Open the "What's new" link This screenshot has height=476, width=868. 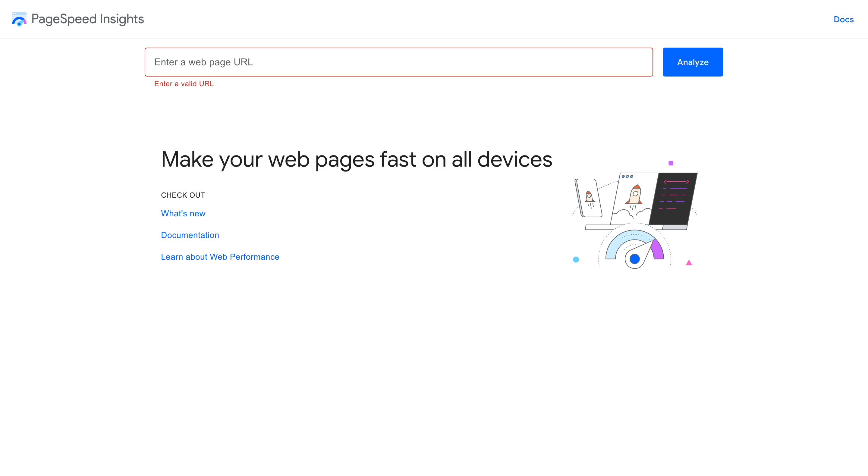click(183, 213)
